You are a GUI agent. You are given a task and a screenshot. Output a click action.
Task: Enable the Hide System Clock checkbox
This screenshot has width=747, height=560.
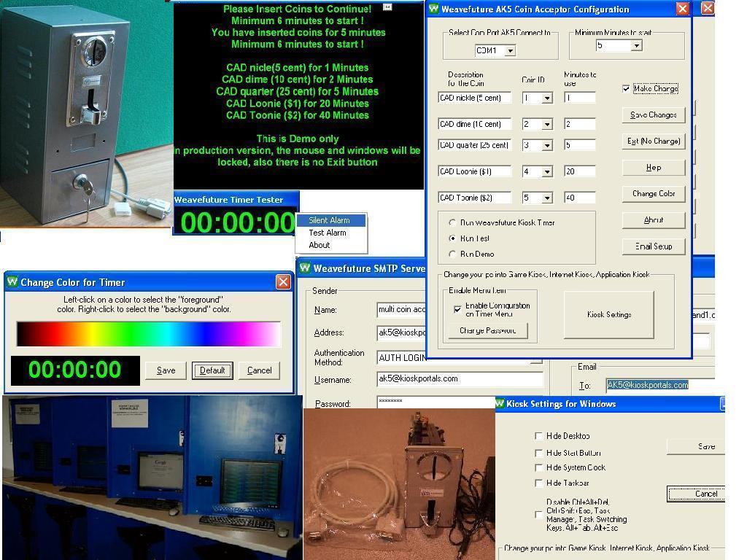(x=539, y=467)
